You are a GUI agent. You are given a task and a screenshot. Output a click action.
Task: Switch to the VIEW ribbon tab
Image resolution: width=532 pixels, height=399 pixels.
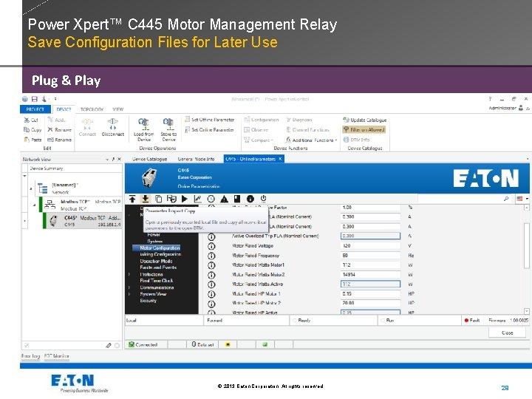pyautogui.click(x=118, y=109)
